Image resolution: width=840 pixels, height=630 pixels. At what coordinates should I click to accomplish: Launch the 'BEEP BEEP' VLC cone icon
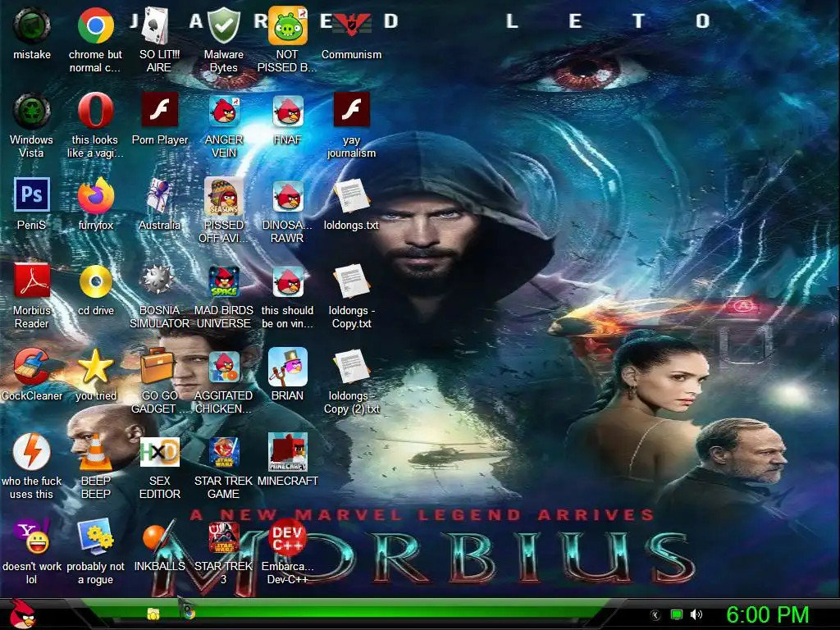click(x=95, y=453)
